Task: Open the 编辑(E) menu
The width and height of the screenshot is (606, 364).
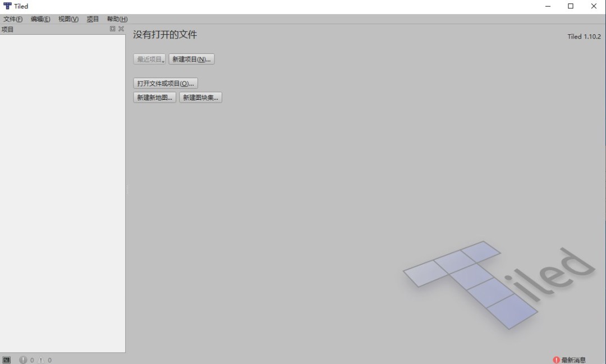Action: [39, 19]
